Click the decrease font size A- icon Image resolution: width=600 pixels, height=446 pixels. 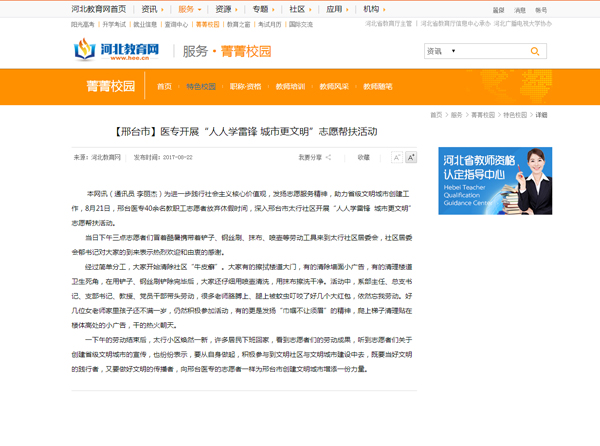(x=397, y=157)
